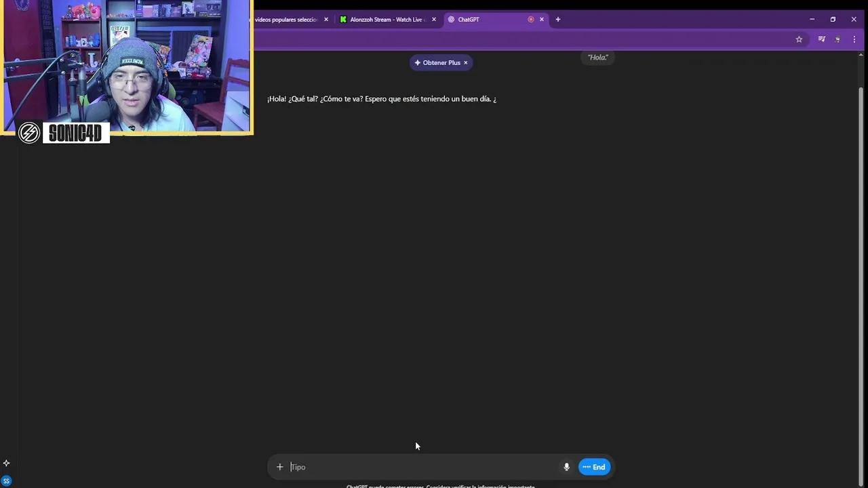Click the recording indicator on ChatGPT tab
Image resolution: width=868 pixels, height=488 pixels.
(x=531, y=20)
